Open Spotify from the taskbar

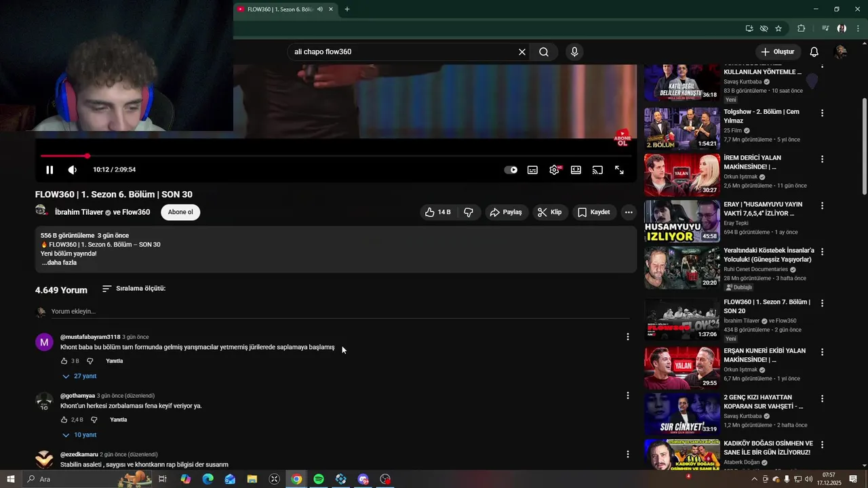(x=319, y=479)
